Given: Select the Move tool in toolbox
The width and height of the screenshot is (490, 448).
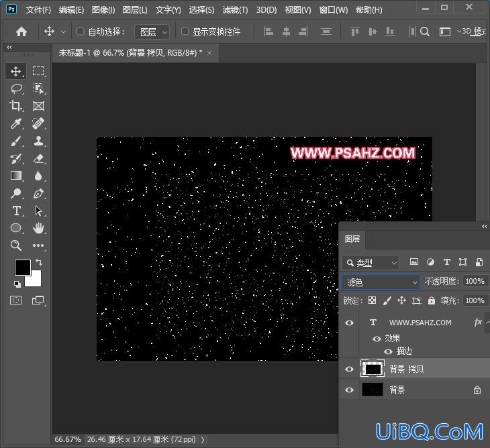Looking at the screenshot, I should 15,71.
